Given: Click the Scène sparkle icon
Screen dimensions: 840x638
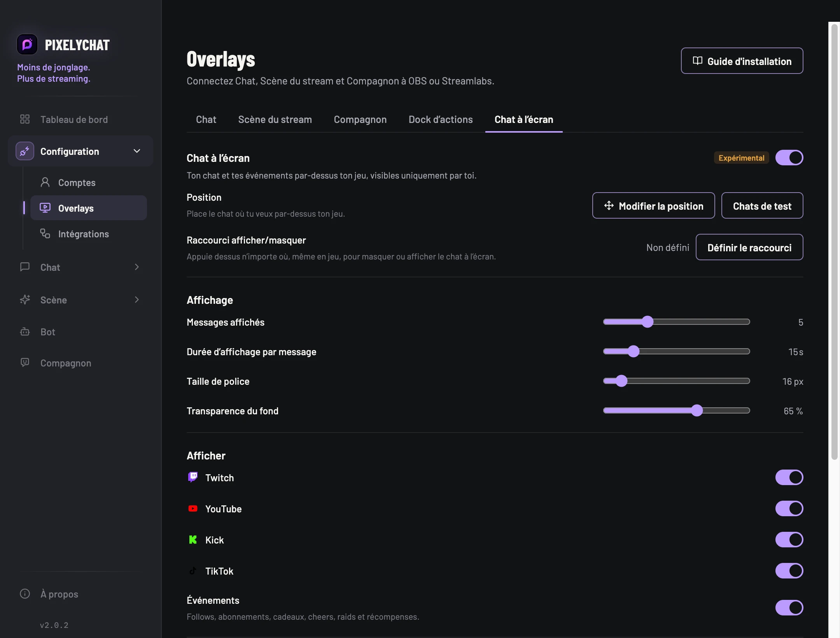Looking at the screenshot, I should coord(25,300).
